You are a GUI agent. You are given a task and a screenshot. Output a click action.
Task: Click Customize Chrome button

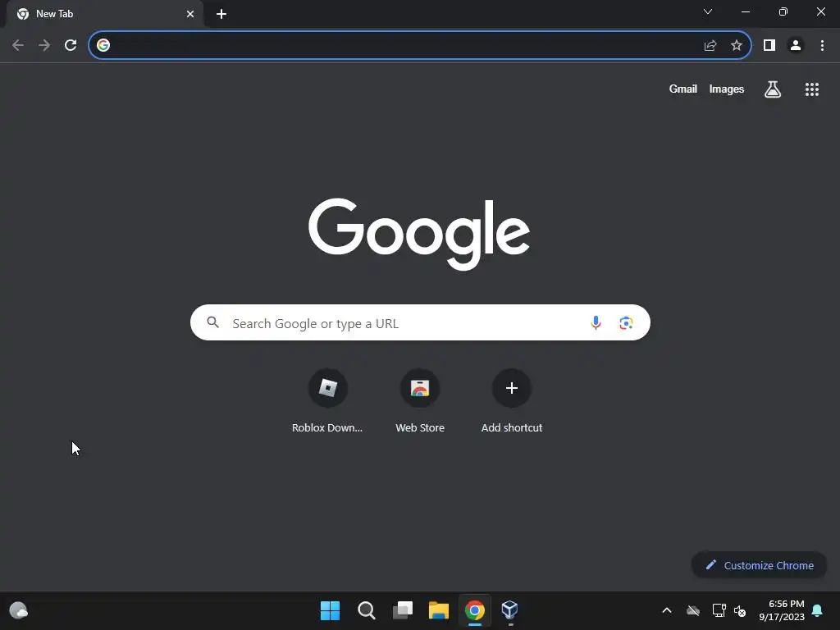click(x=759, y=565)
